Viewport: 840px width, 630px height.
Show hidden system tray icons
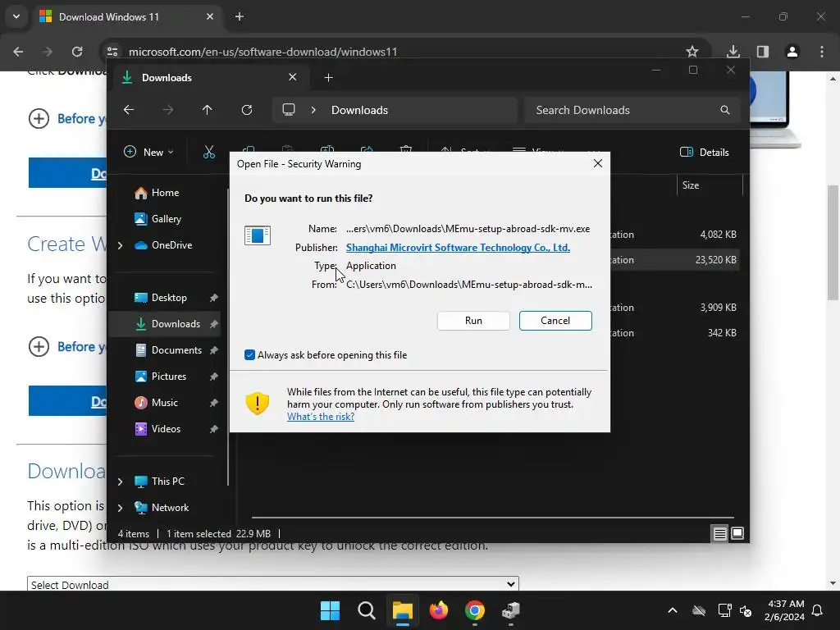click(x=673, y=610)
